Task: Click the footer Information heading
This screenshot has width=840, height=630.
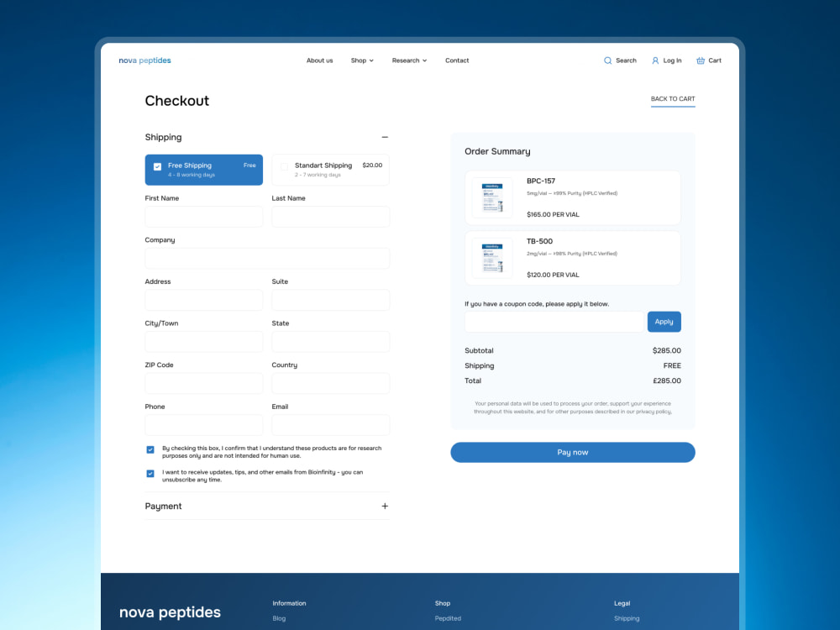Action: pos(289,603)
